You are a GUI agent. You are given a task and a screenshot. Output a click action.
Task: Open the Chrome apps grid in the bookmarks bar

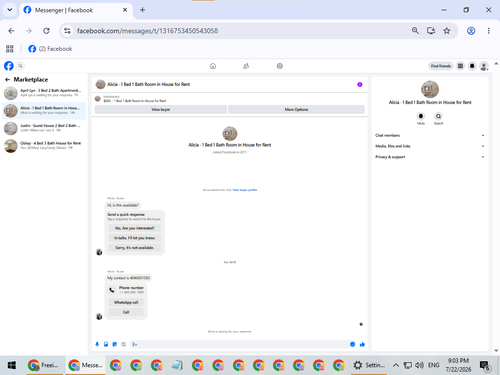10,49
